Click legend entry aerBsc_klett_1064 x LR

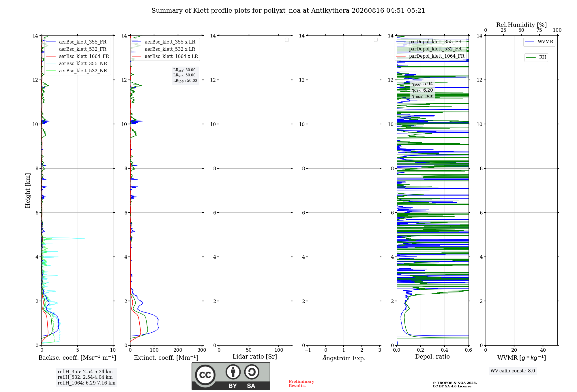[165, 56]
